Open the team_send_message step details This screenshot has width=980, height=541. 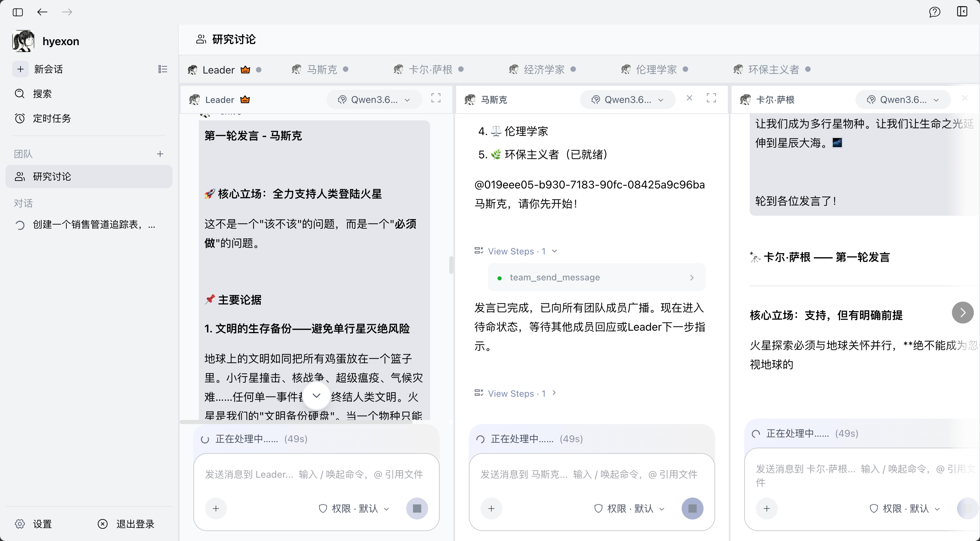[596, 277]
